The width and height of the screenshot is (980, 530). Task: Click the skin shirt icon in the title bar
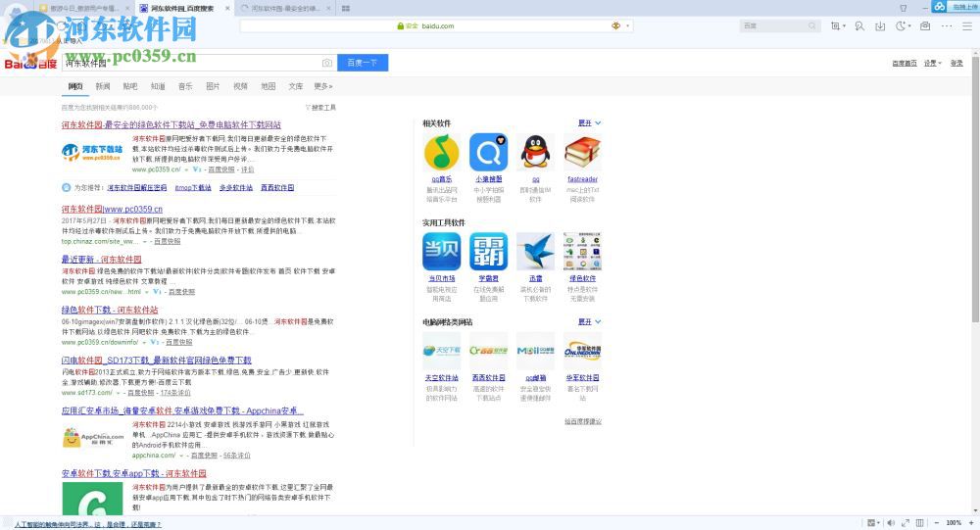pos(904,8)
